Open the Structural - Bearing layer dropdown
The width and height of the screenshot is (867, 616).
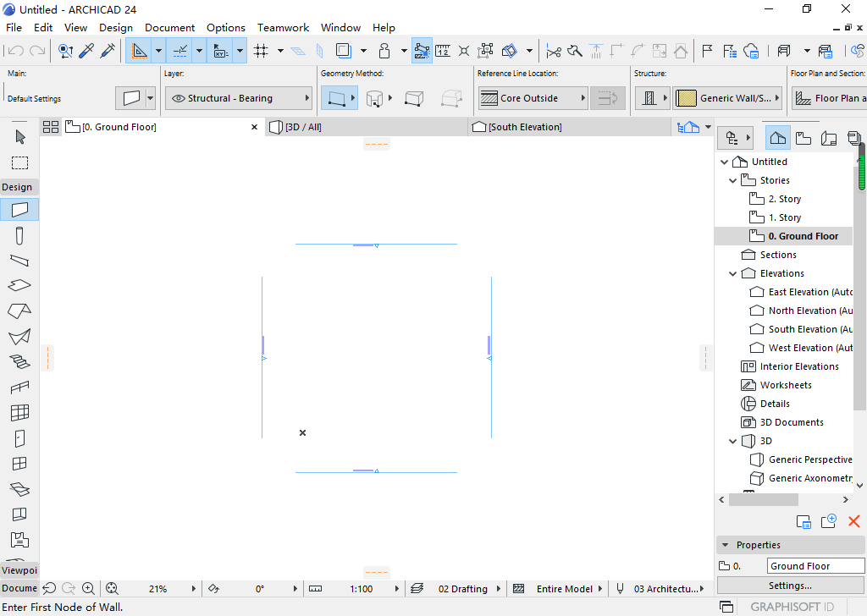coord(238,98)
